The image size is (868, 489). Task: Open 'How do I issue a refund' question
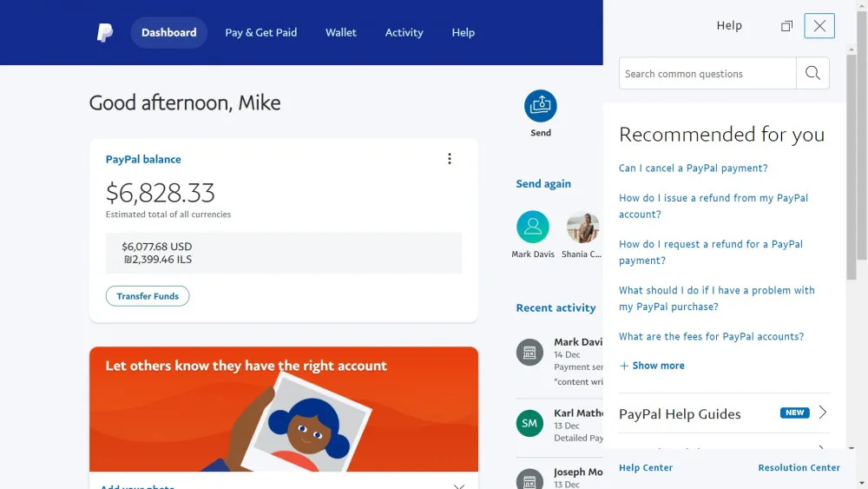(713, 206)
